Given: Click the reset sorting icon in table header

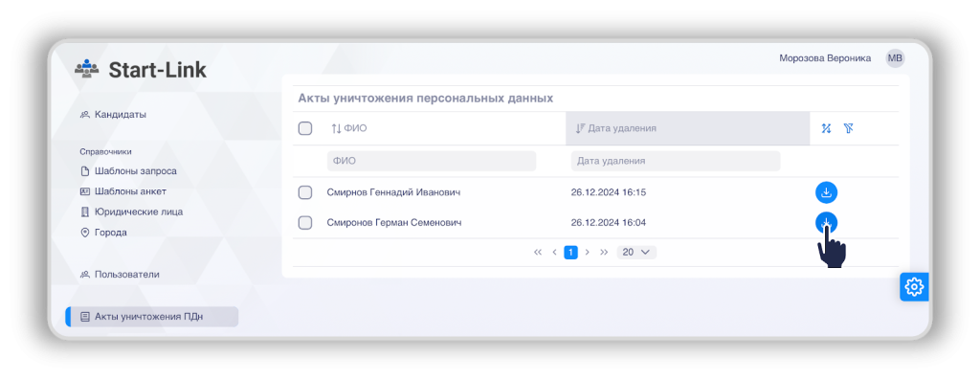Looking at the screenshot, I should [x=826, y=128].
